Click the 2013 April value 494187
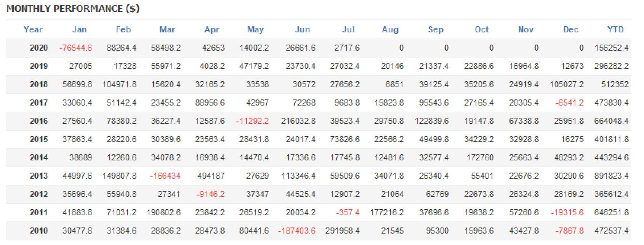Screen dimensions: 644x245 211,176
